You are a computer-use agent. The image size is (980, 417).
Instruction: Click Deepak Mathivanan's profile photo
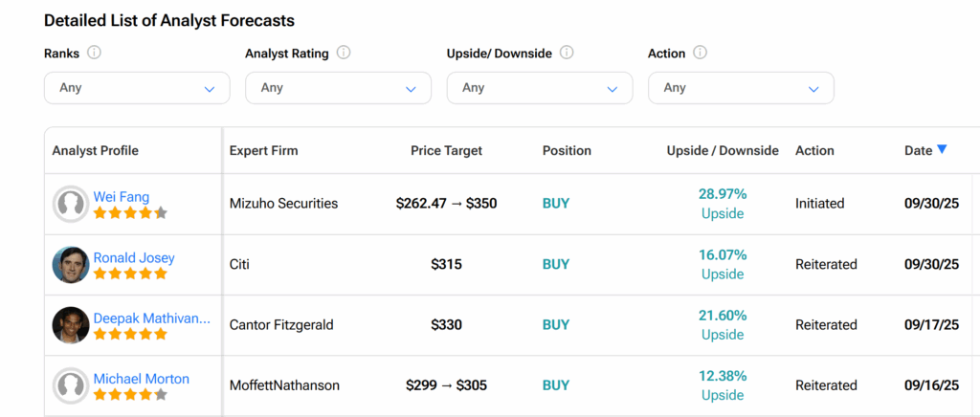(x=70, y=325)
